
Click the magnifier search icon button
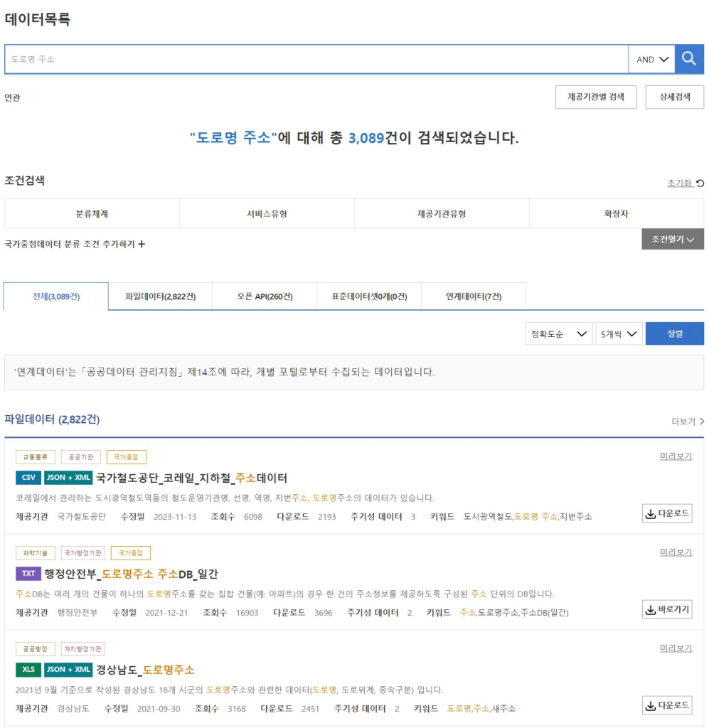point(689,59)
